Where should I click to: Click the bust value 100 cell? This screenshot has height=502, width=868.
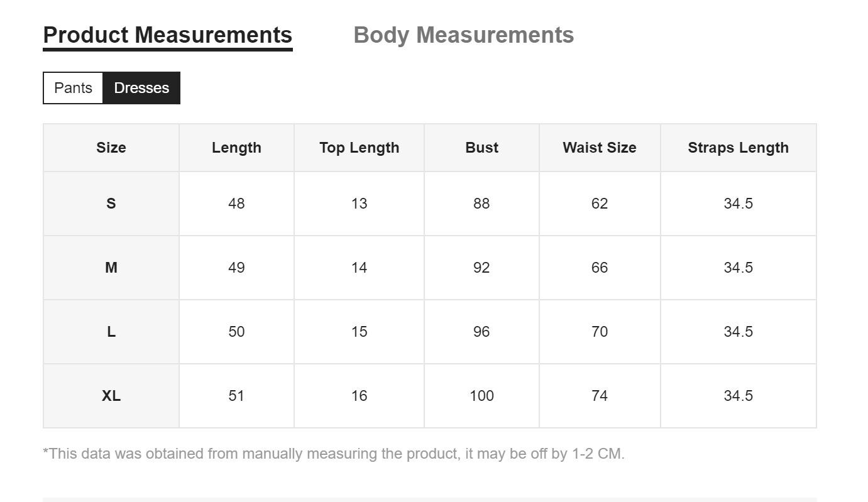(481, 396)
